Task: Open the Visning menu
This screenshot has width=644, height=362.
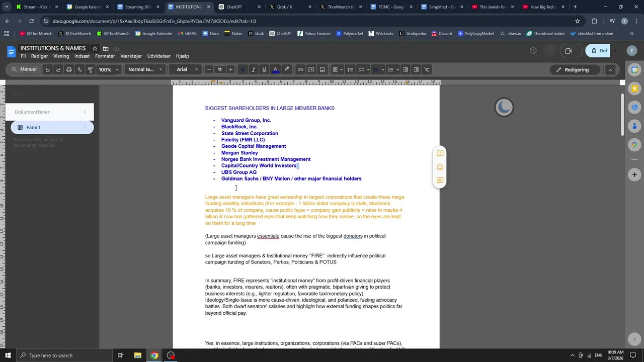Action: [61, 56]
